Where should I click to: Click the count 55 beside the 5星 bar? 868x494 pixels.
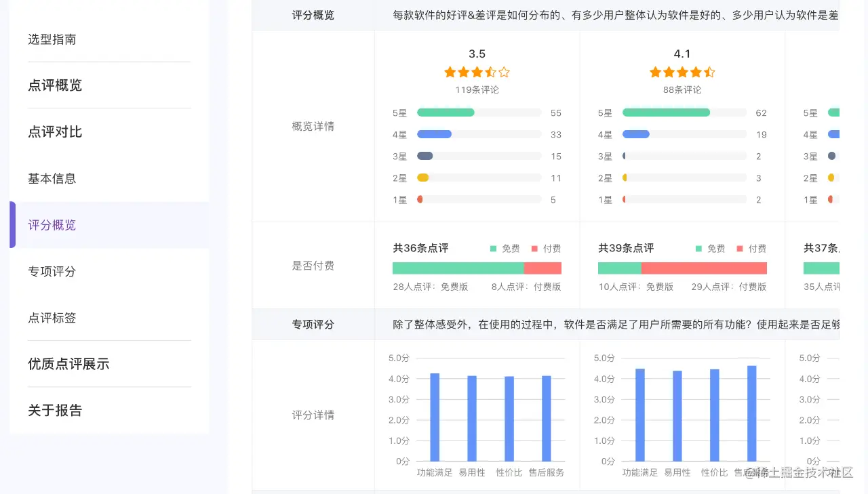click(556, 113)
